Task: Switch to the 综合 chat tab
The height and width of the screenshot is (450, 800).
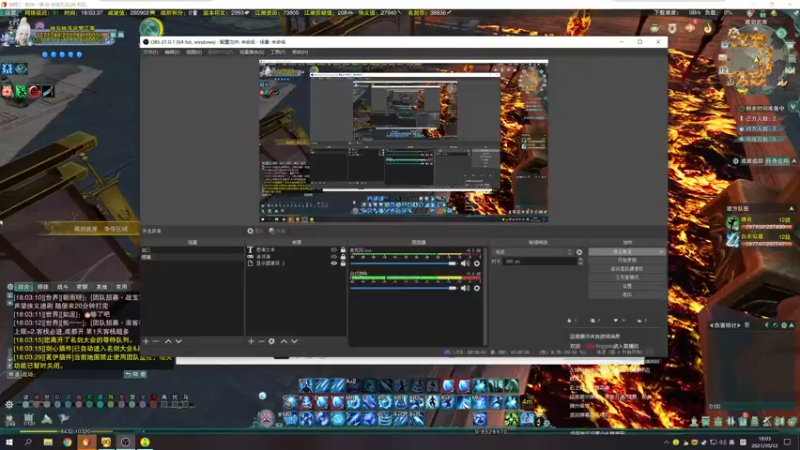Action: pos(23,287)
